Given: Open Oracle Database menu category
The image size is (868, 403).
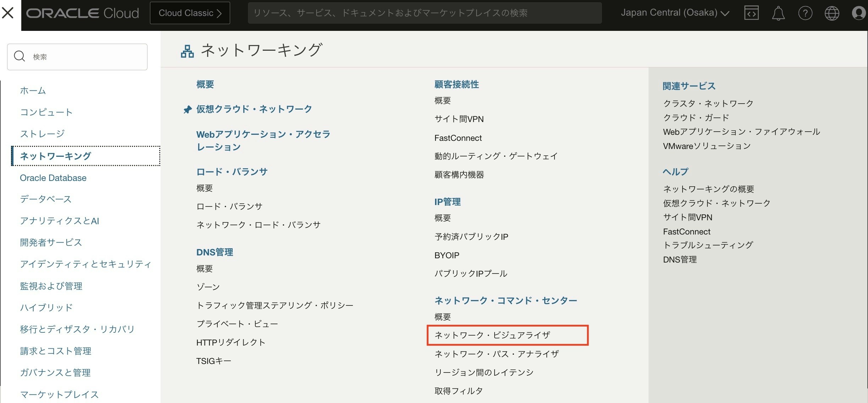Looking at the screenshot, I should 53,178.
